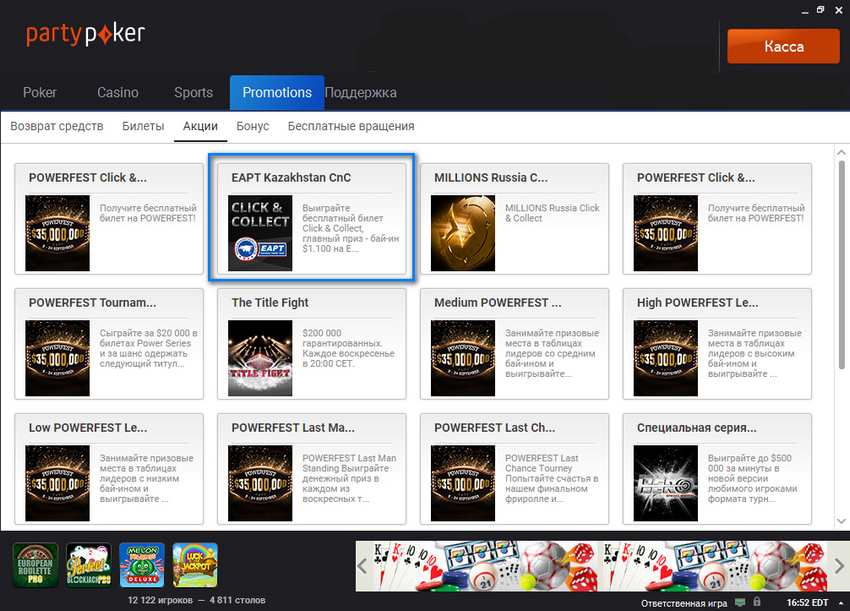Click the '12 122 игроков — 4 811 столов' status
Screen dimensions: 850x611
pos(196,600)
